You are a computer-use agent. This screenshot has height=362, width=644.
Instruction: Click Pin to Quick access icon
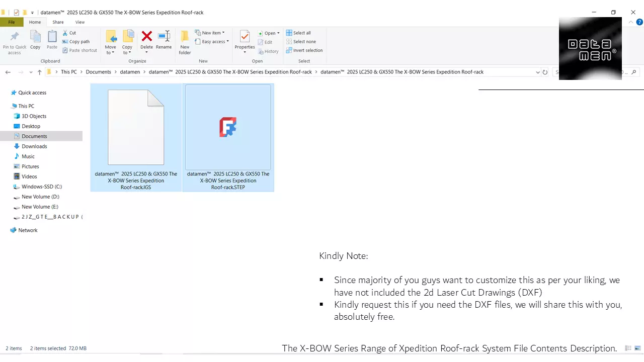tap(15, 37)
